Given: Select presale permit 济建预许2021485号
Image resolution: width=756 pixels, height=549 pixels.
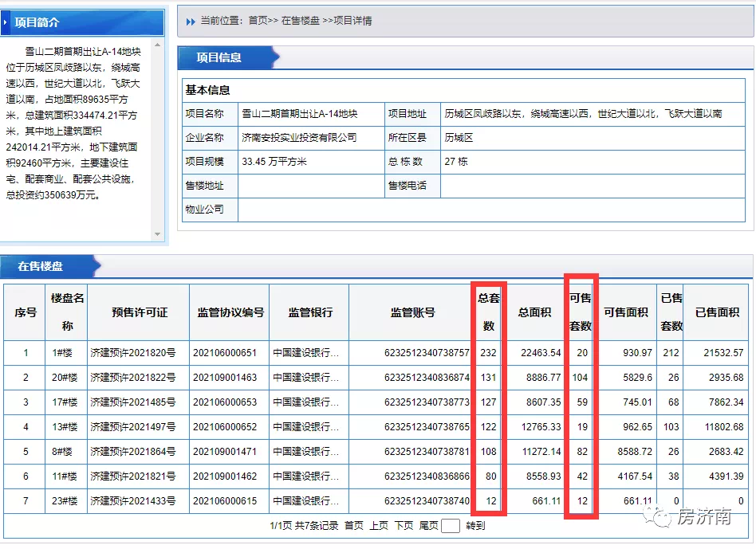Looking at the screenshot, I should pyautogui.click(x=133, y=402).
